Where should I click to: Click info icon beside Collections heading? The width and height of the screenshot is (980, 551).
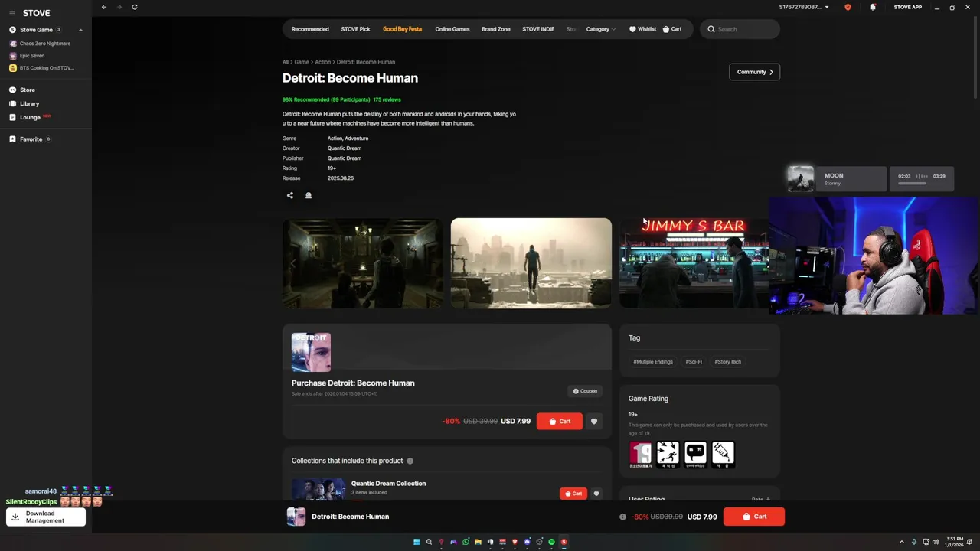point(410,461)
